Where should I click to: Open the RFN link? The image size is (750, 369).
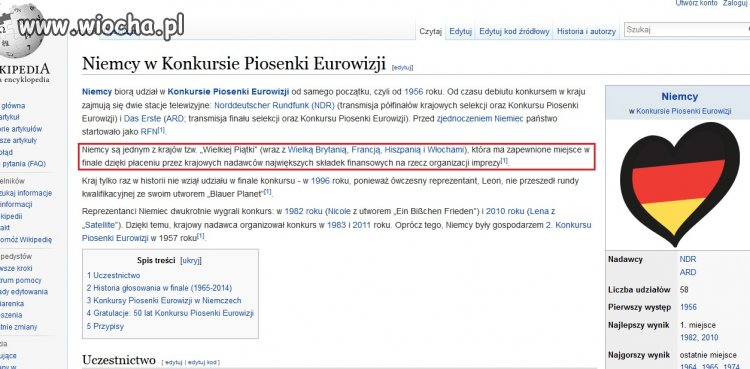(x=149, y=132)
